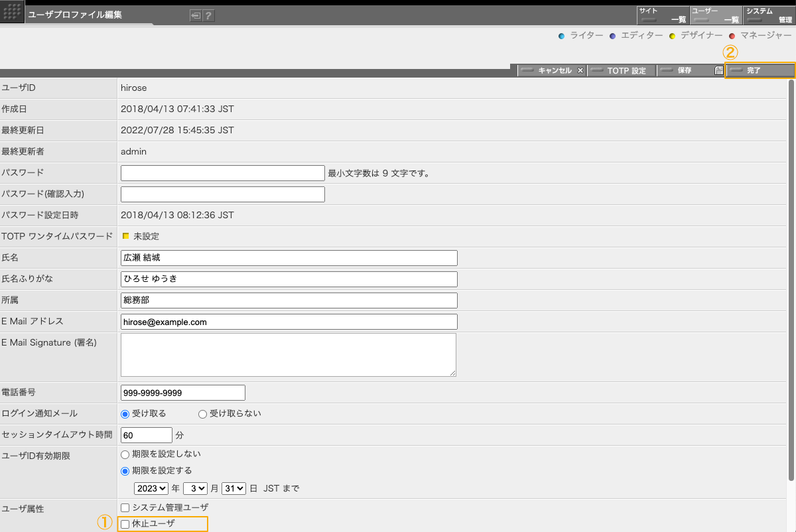Select 期限を設定しない radio option

click(x=125, y=454)
